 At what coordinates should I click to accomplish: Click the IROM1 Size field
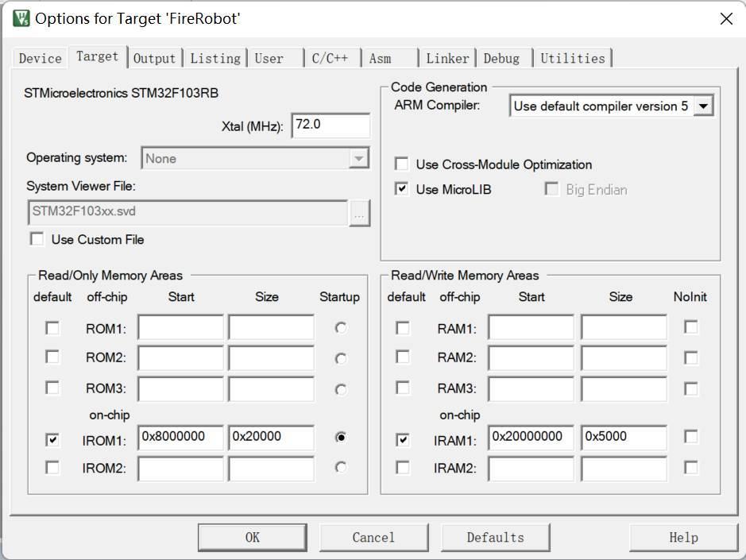pos(271,437)
